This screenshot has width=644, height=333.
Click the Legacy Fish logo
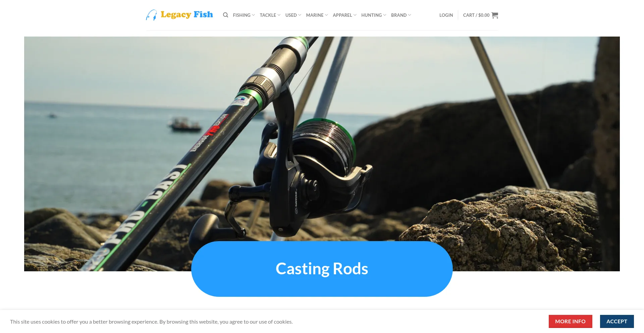coord(179,15)
